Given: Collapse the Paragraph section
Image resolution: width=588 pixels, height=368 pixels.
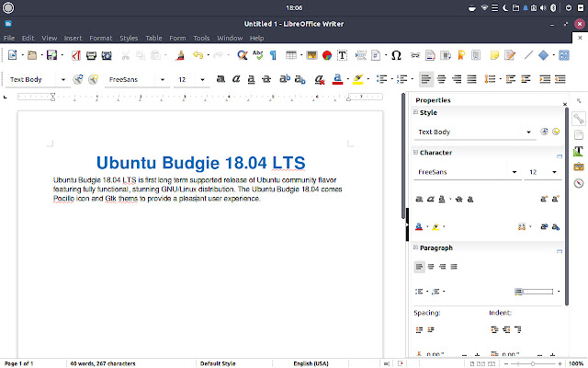Looking at the screenshot, I should click(415, 247).
